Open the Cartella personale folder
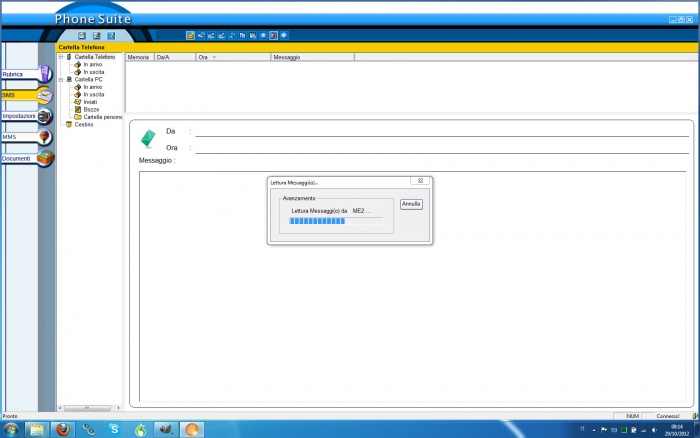The width and height of the screenshot is (700, 438). click(102, 117)
